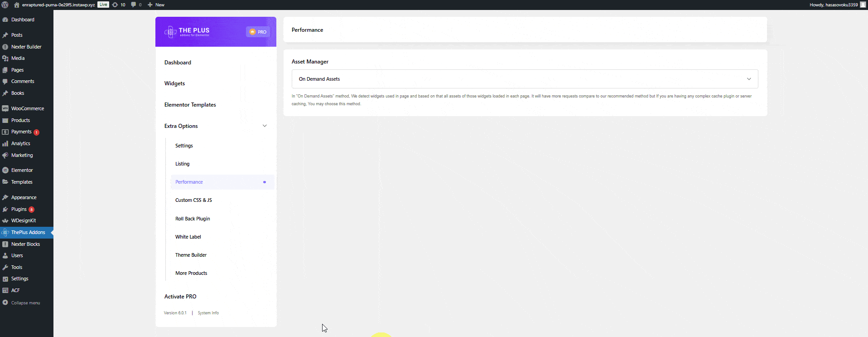868x337 pixels.
Task: Open The Plus Dashboard menu item
Action: point(178,63)
